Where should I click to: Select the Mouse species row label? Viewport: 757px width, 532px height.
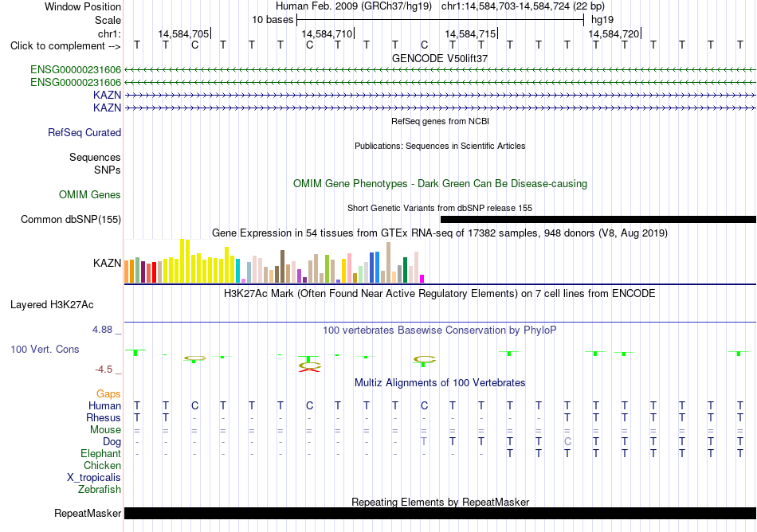click(106, 430)
